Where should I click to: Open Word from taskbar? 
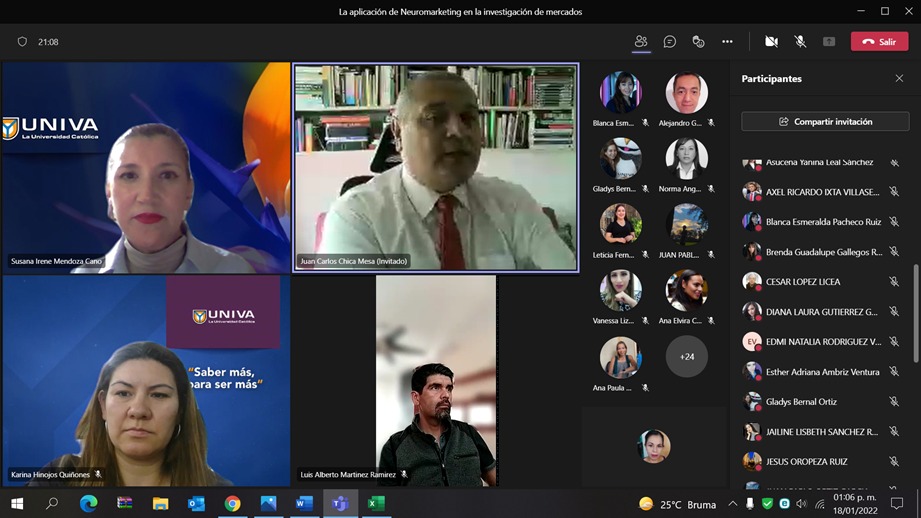click(304, 503)
